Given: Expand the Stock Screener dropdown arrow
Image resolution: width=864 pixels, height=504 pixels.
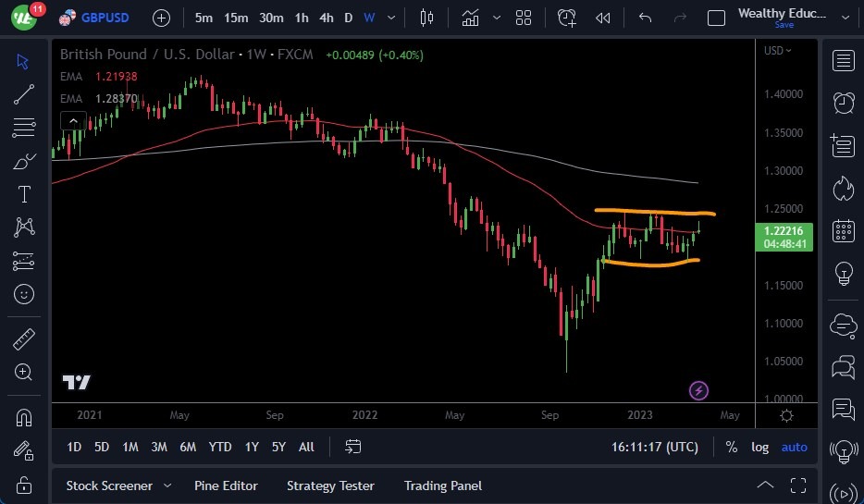Looking at the screenshot, I should point(167,486).
